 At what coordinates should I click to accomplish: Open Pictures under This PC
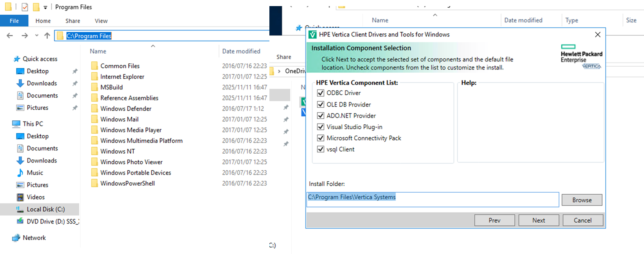[37, 185]
